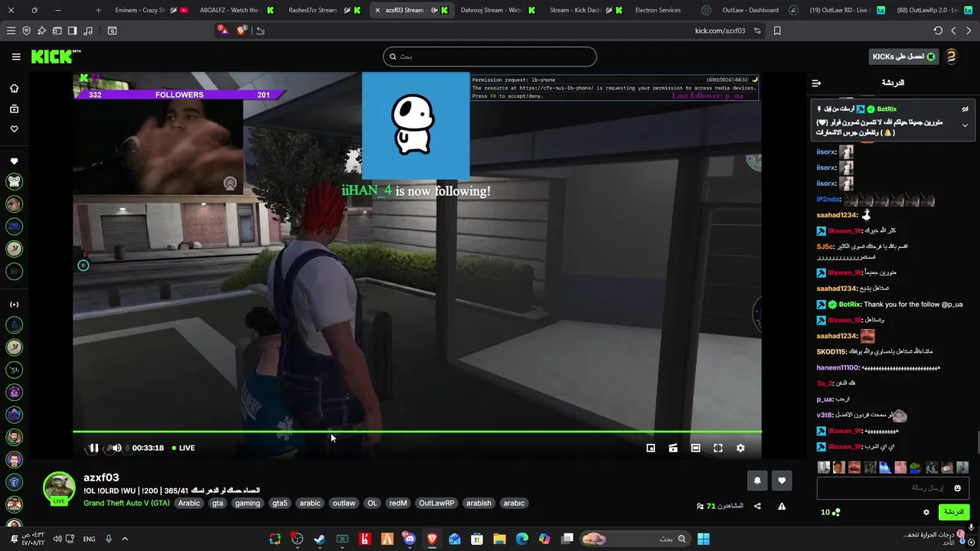Open the chat settings gear
Screen dimensions: 980x551
coord(926,512)
